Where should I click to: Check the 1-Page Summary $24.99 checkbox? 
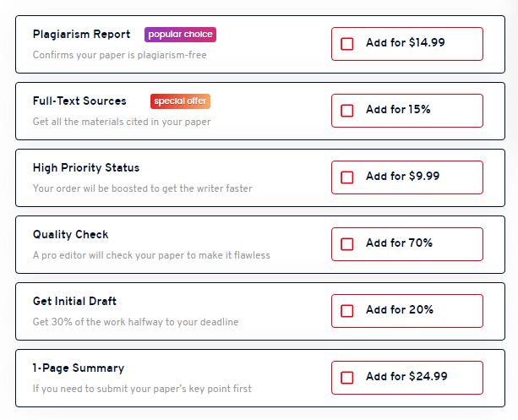point(346,378)
